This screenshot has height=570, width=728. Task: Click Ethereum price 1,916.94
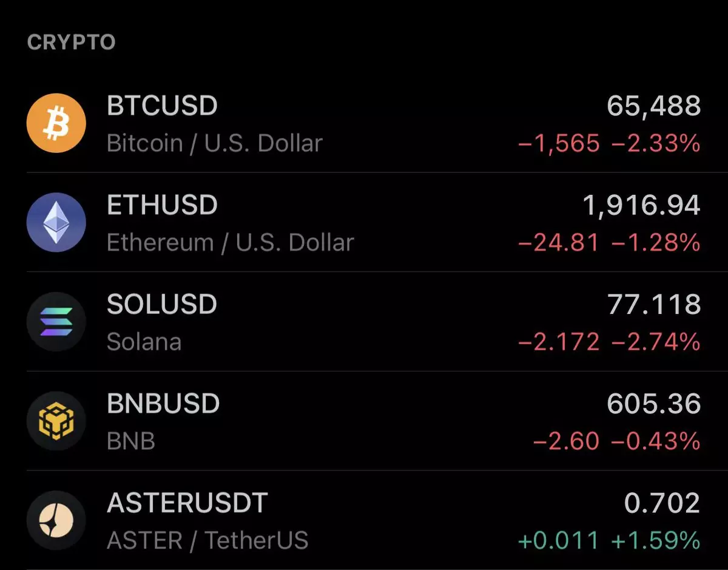641,206
